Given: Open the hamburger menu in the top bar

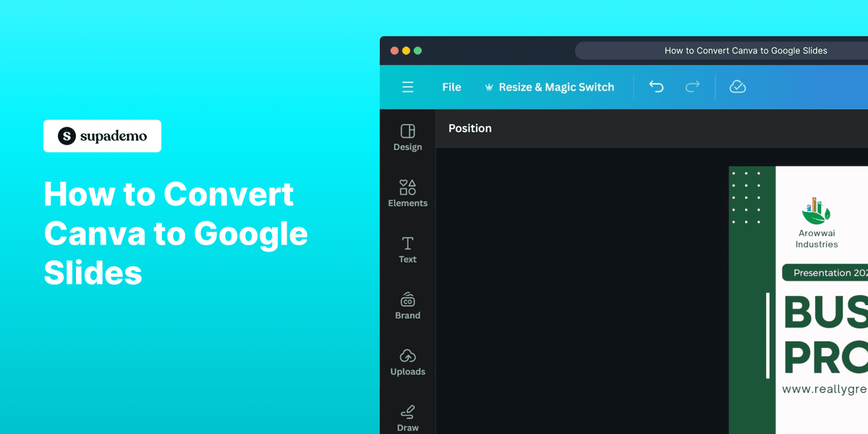Looking at the screenshot, I should (408, 86).
